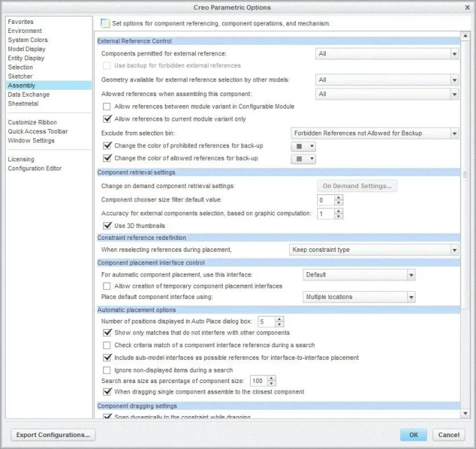
Task: Increase number of Auto Place positions
Action: click(279, 319)
